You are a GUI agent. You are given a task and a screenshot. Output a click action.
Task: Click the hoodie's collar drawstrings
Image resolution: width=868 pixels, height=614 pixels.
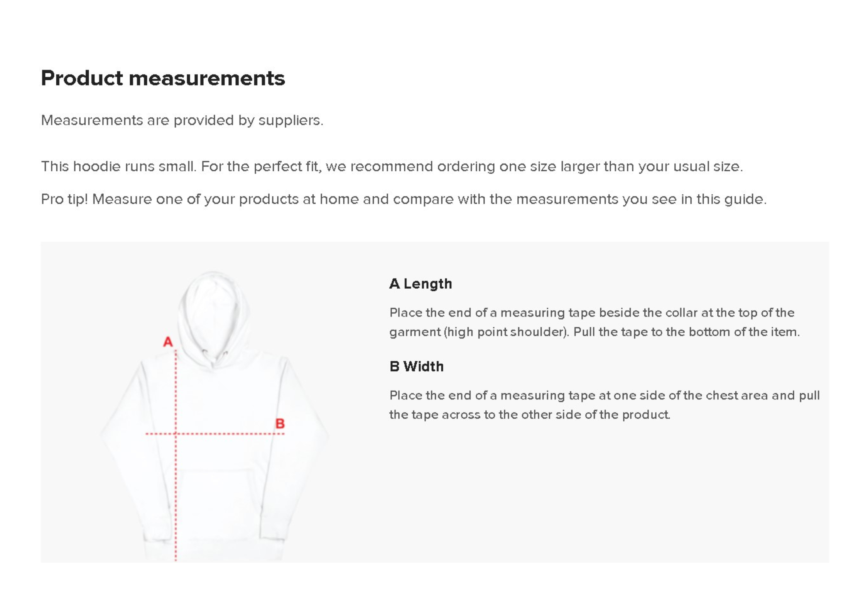click(x=214, y=357)
